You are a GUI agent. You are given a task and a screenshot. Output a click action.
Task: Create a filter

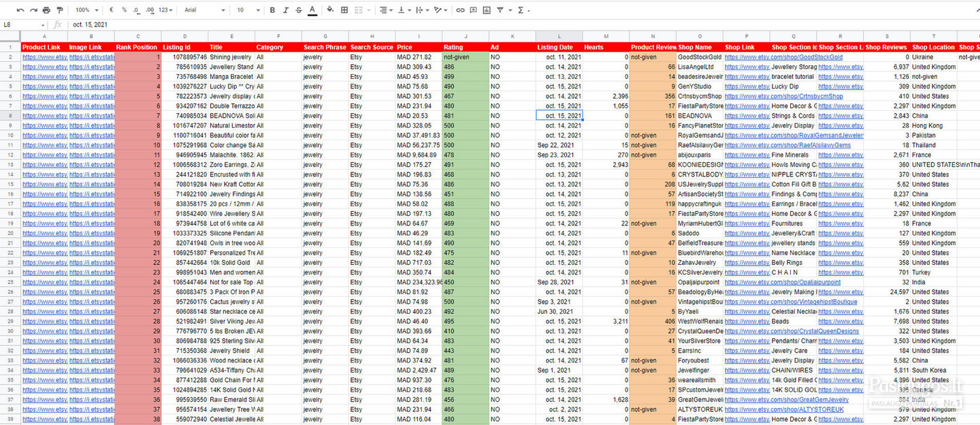[x=500, y=10]
